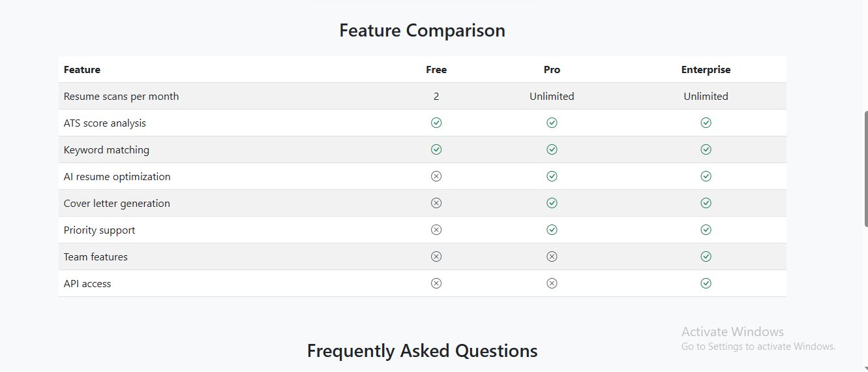This screenshot has height=372, width=868.
Task: Click the Pro column header
Action: [x=552, y=70]
